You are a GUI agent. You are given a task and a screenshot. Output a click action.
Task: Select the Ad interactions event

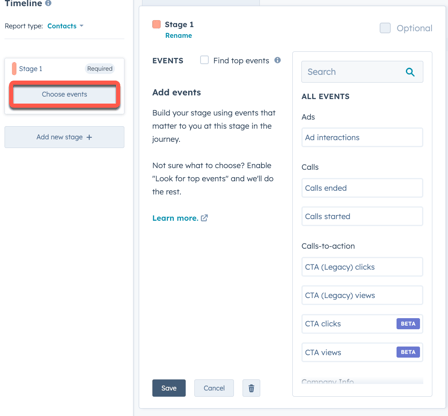tap(362, 137)
